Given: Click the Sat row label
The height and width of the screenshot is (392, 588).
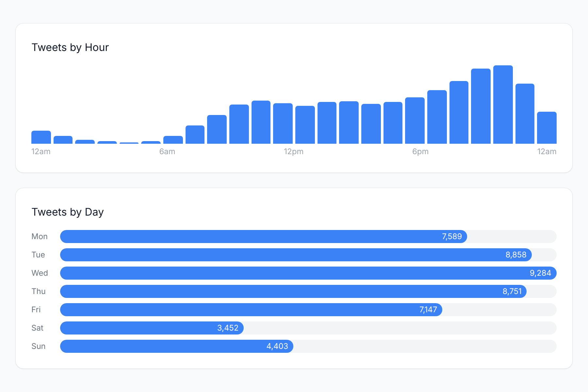Looking at the screenshot, I should (38, 328).
